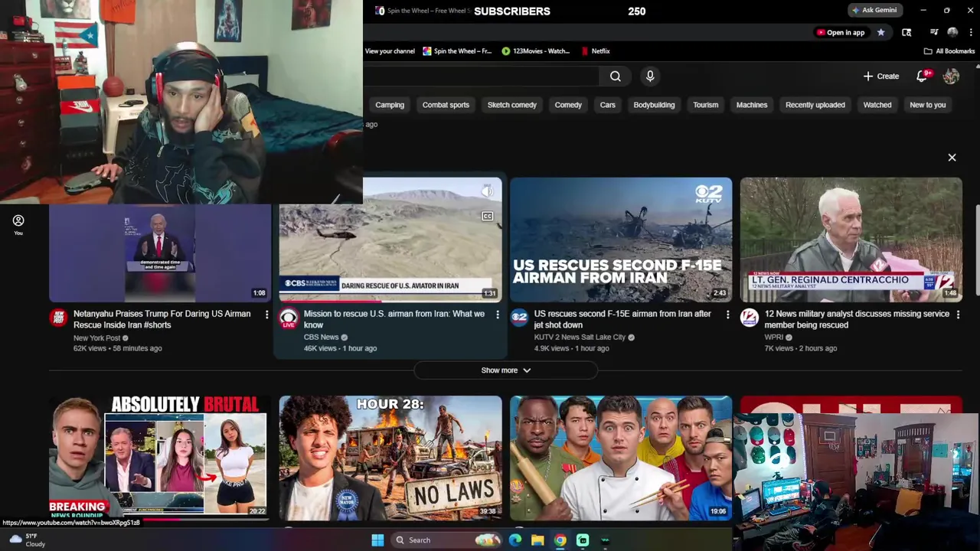Open the 123Movies bookmark

(536, 51)
